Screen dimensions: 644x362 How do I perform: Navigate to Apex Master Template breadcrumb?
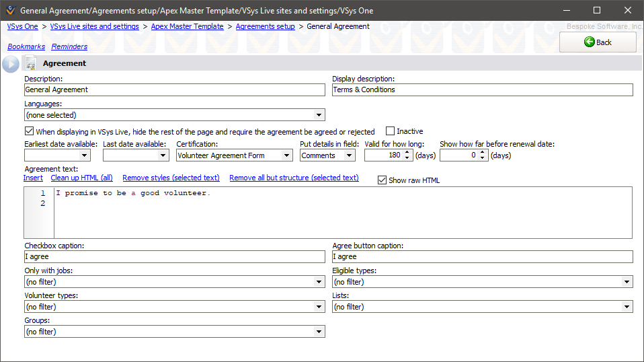(x=187, y=26)
